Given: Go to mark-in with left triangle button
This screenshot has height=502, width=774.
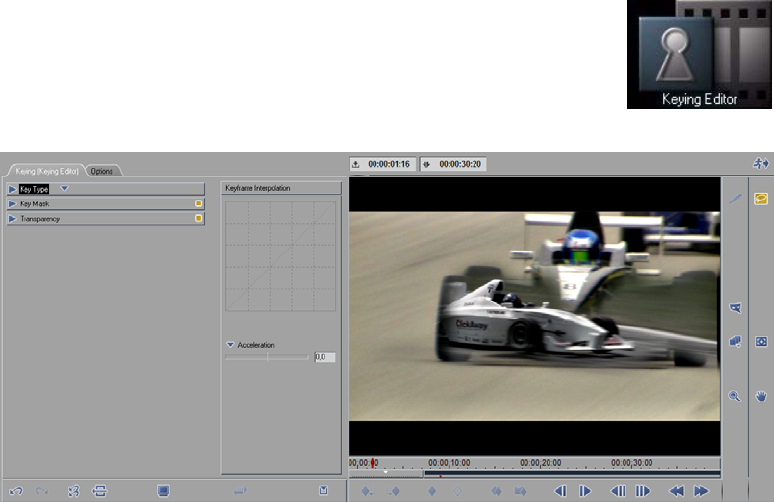Looking at the screenshot, I should pos(560,491).
